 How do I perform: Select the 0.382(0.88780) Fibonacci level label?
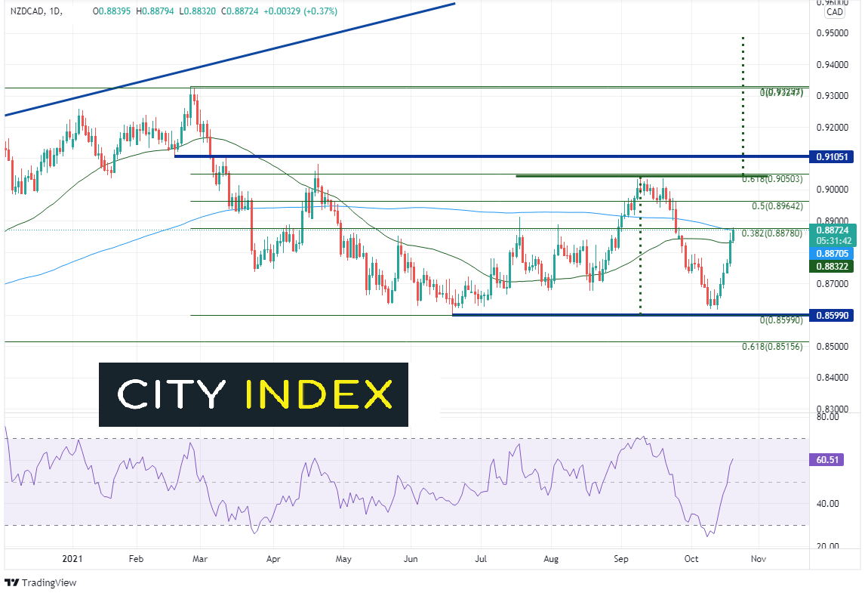[x=771, y=233]
